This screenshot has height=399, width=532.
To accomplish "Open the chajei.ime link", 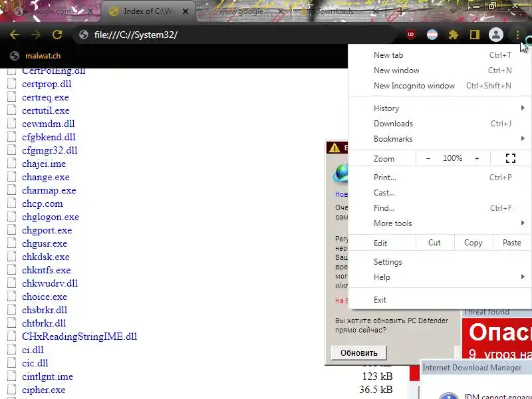I will 44,164.
